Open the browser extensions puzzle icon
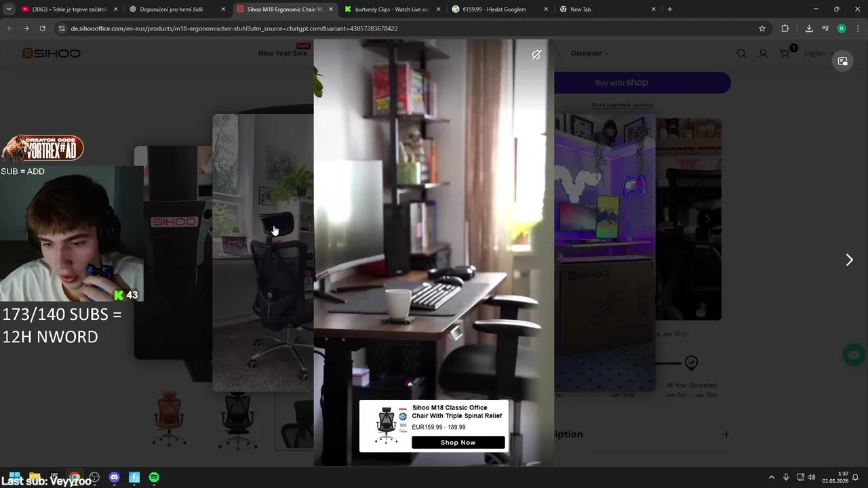 pyautogui.click(x=785, y=28)
